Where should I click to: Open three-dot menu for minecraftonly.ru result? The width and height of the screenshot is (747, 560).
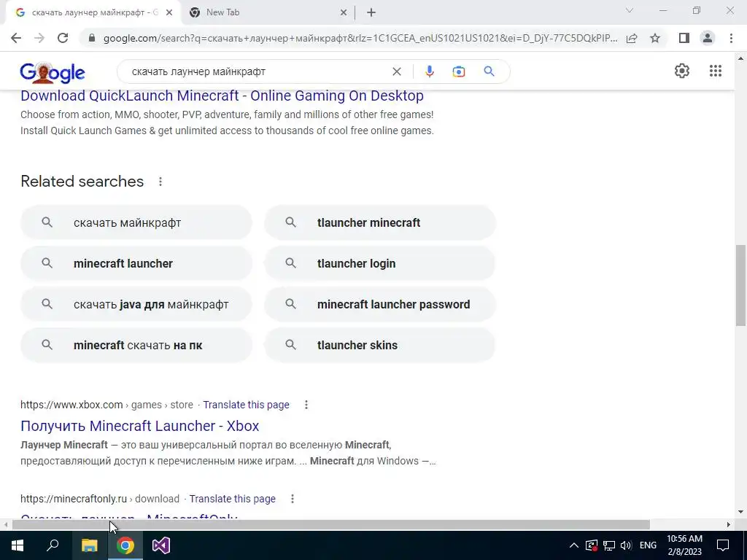click(x=293, y=499)
